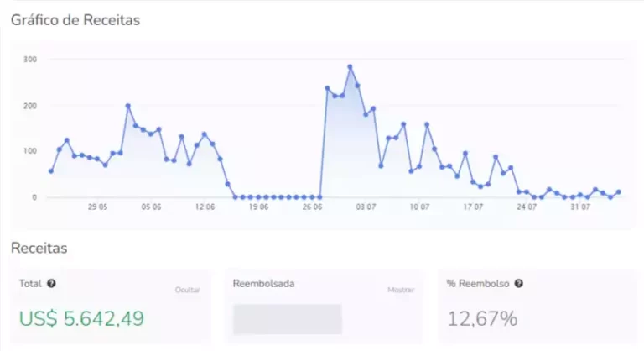Click the 31 07 x-axis date label
Screen dimensions: 644x351
(580, 207)
